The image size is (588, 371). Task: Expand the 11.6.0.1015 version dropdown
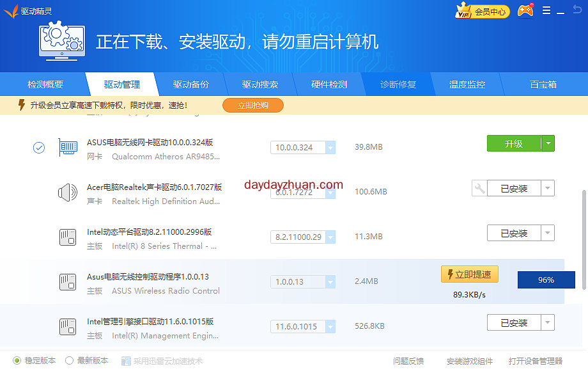(330, 326)
